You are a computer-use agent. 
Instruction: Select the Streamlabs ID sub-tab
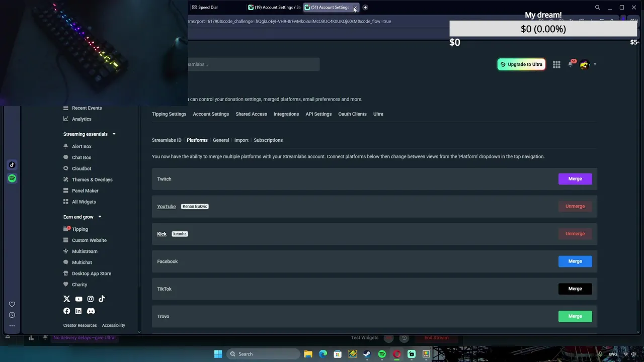pyautogui.click(x=167, y=140)
